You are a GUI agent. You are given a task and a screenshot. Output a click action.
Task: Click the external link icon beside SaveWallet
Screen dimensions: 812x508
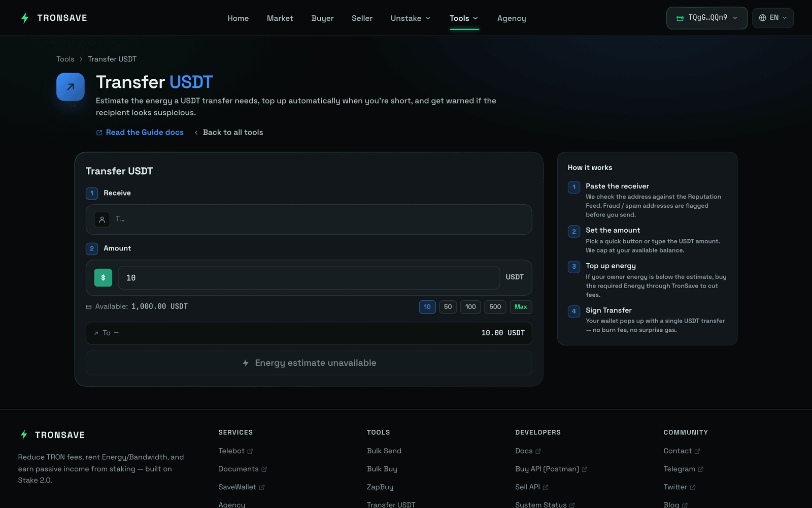click(x=262, y=488)
